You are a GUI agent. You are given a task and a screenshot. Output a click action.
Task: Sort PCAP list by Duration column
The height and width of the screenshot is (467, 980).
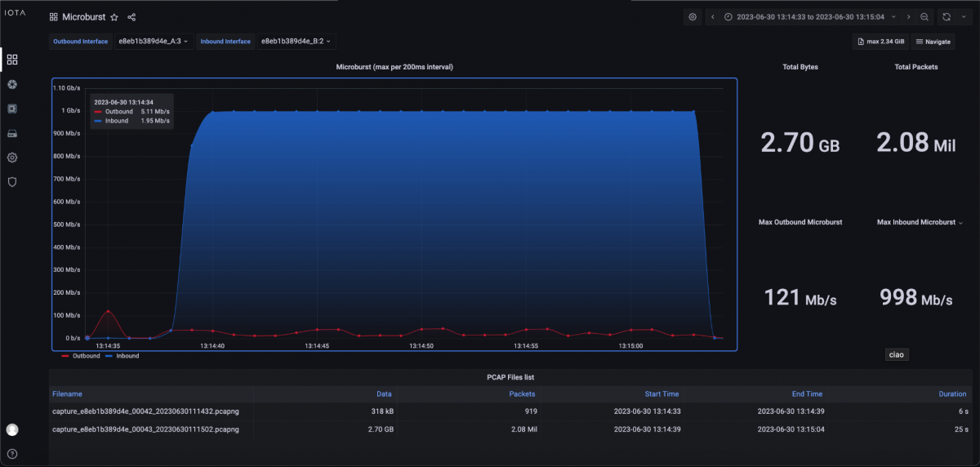[x=952, y=394]
